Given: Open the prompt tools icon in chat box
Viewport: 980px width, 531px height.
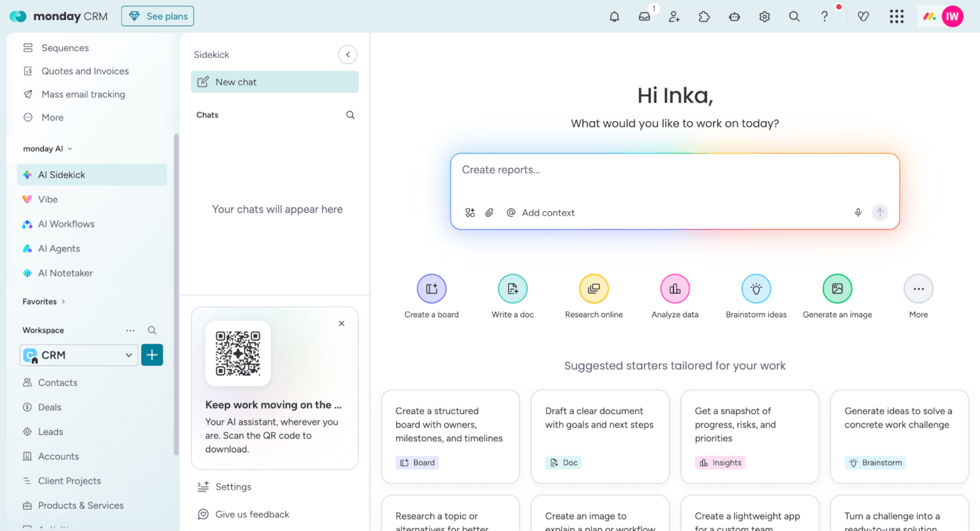Looking at the screenshot, I should pos(470,213).
